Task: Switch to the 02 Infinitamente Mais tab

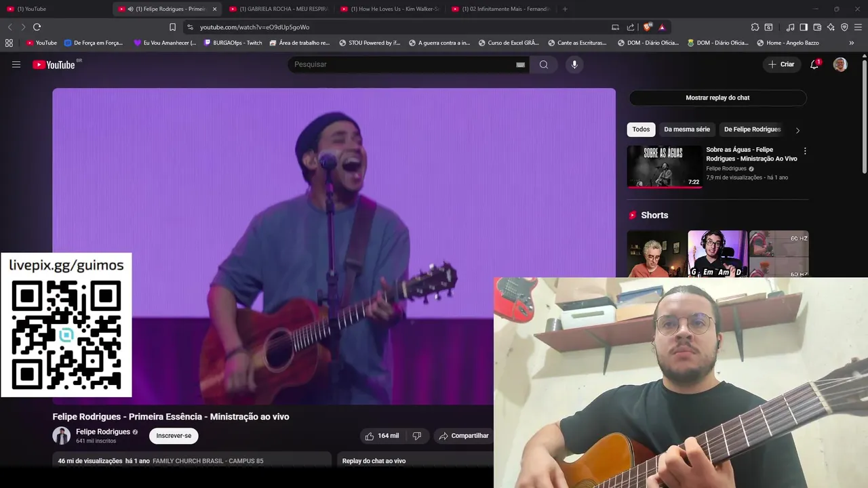Action: [501, 9]
